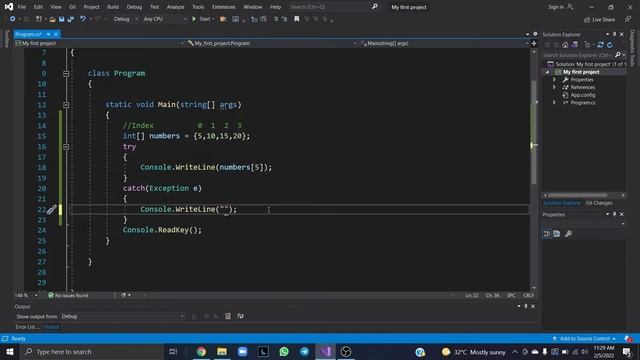This screenshot has width=640, height=360.
Task: Click the screwdriver quick actions icon on line 22
Action: 51,210
